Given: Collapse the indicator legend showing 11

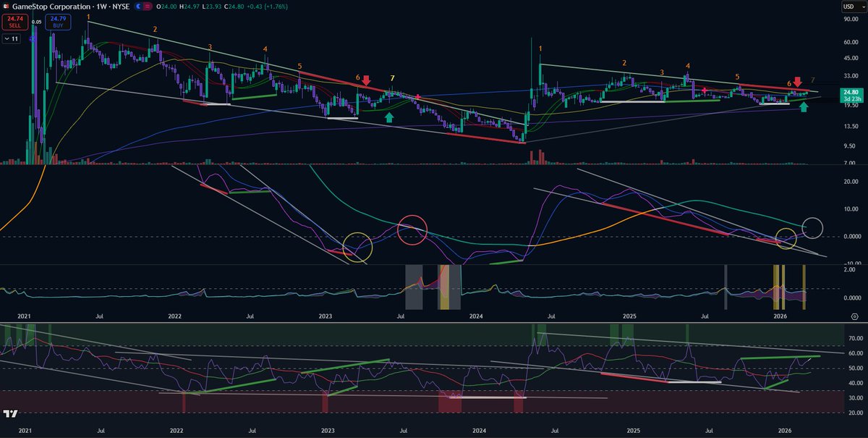Looking at the screenshot, I should 11,39.
